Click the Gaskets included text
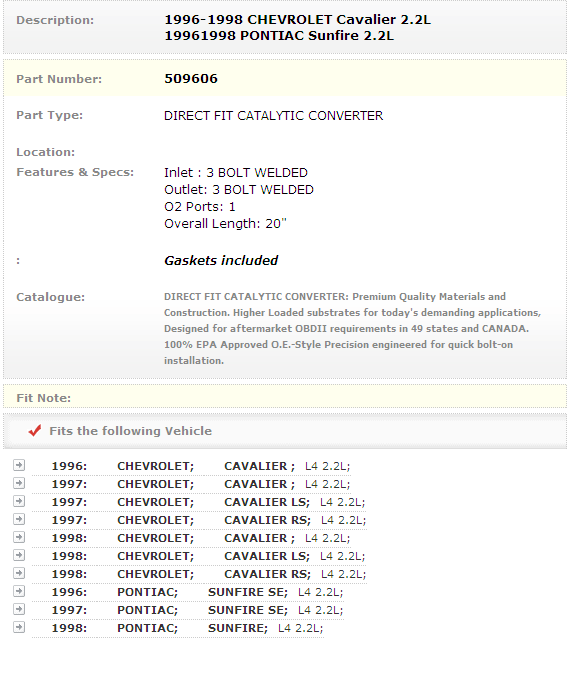Viewport: 570px width, 674px height. (x=221, y=260)
